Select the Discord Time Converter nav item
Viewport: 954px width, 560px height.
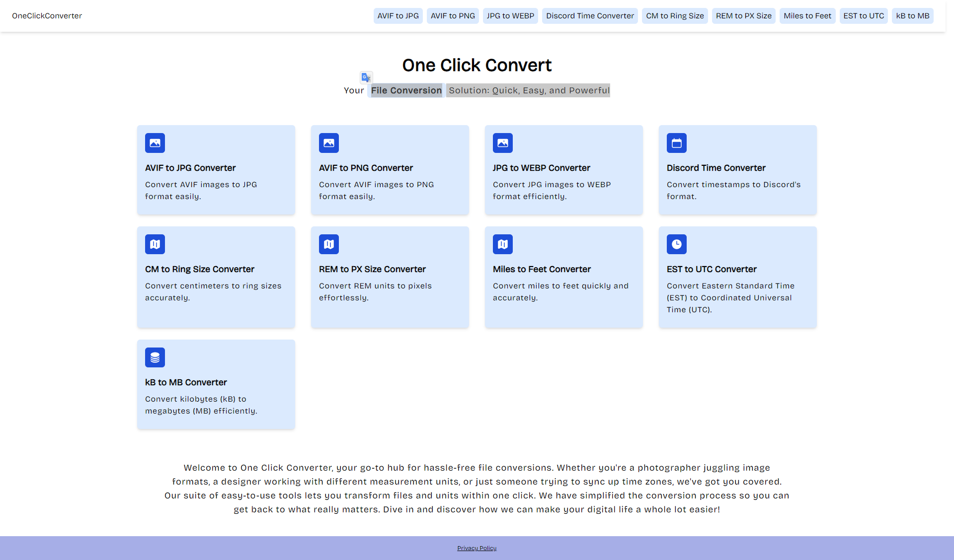(x=590, y=15)
